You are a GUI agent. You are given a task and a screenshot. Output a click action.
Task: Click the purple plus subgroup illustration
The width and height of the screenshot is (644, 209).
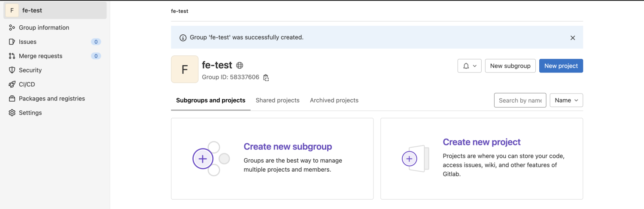click(203, 159)
